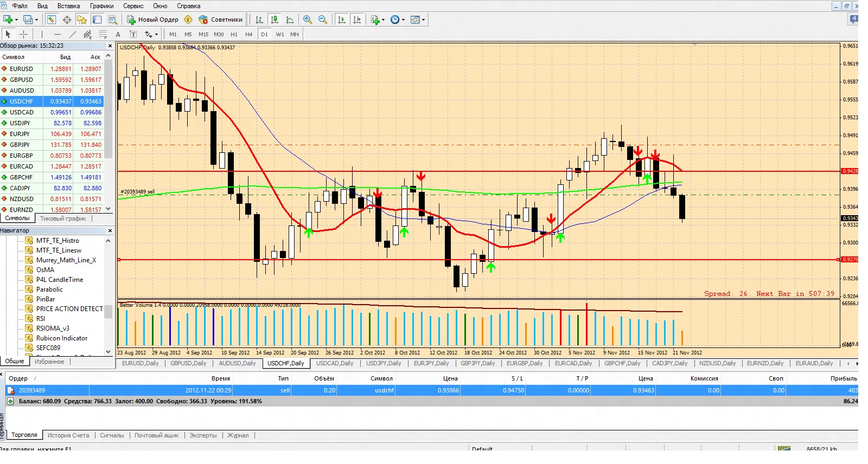Open the История Счета terminal tab
Screen dimensions: 868x464
tap(68, 435)
